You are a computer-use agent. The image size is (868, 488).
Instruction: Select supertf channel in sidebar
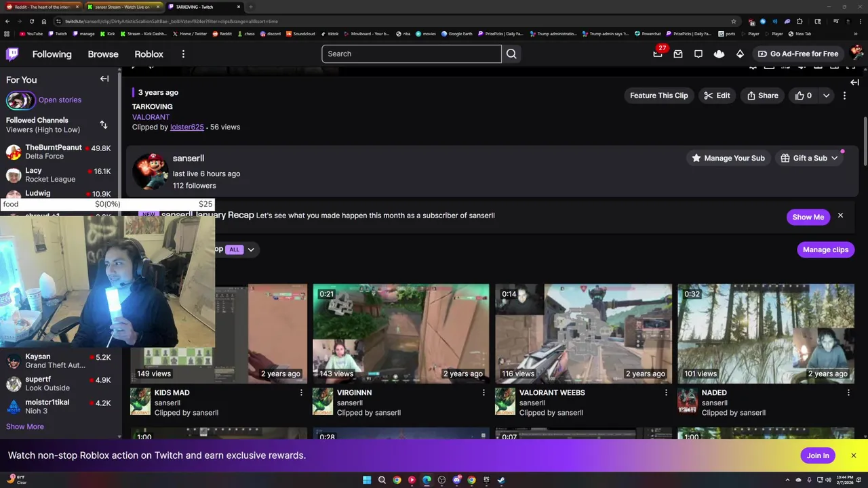click(60, 384)
